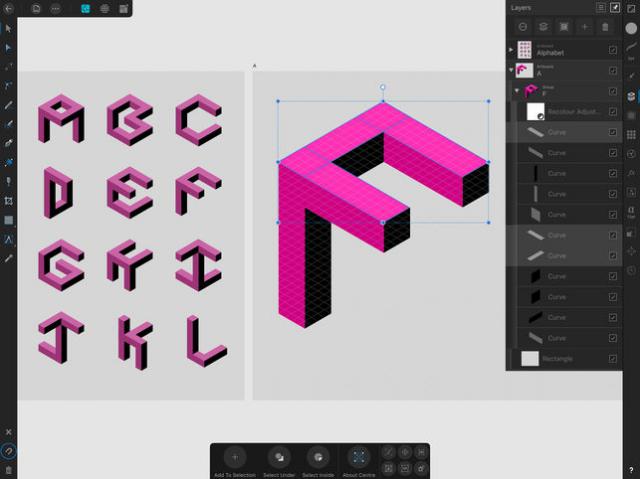Click Select Inside button
This screenshot has height=479, width=640.
318,461
